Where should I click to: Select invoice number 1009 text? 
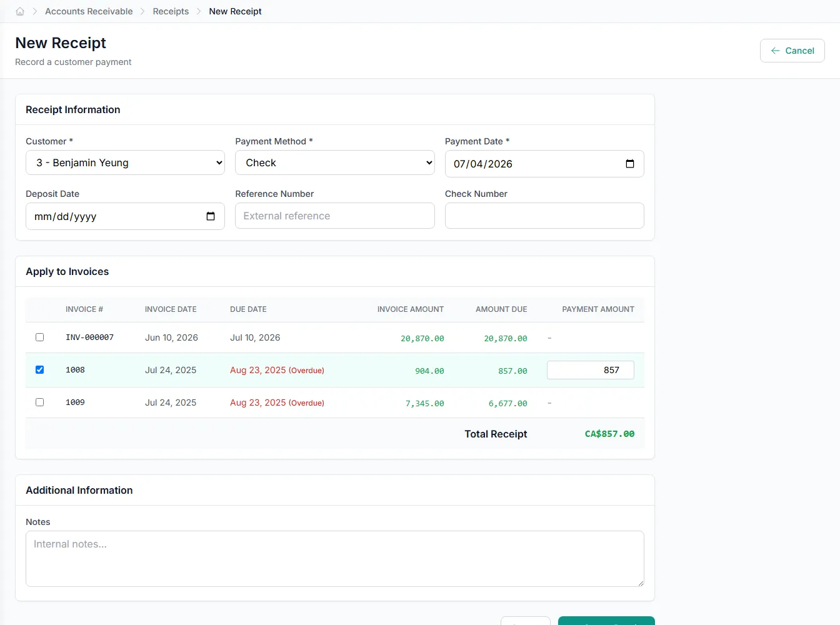pos(75,402)
